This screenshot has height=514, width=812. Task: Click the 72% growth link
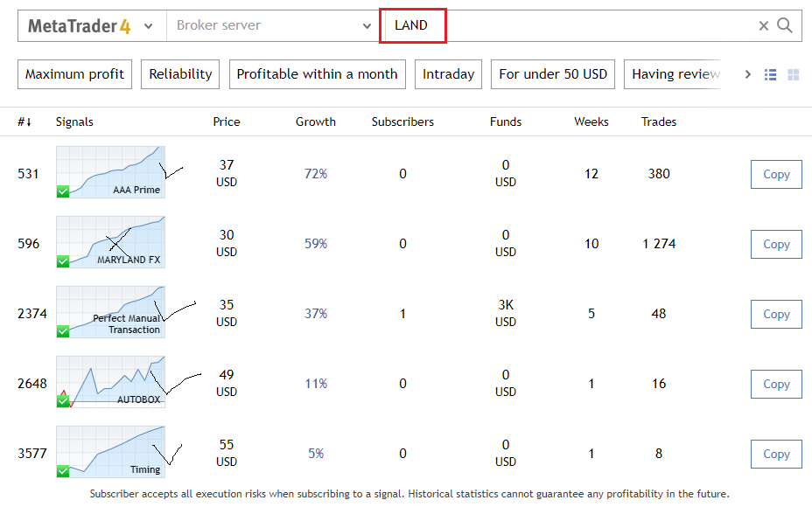316,174
